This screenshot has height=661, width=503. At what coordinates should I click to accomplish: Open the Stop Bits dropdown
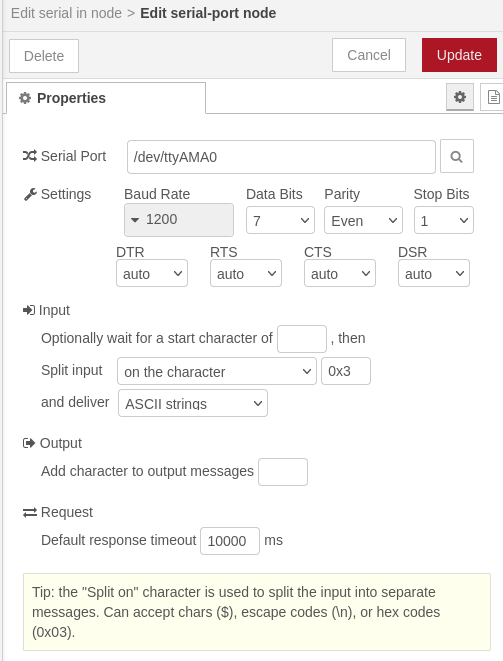pos(444,220)
